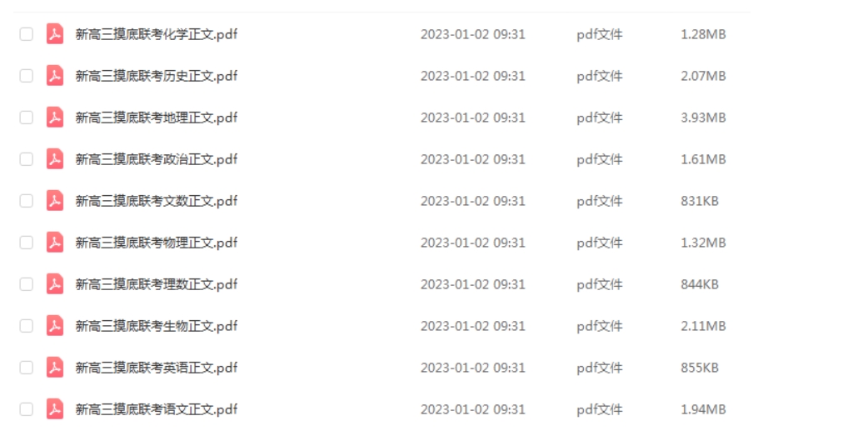Image resolution: width=868 pixels, height=441 pixels.
Task: Click the PDF icon for 英语正文 file
Action: point(55,368)
